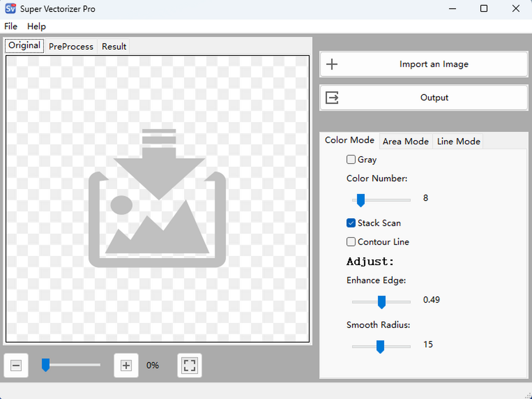The width and height of the screenshot is (532, 399).
Task: Open the File menu
Action: (10, 26)
